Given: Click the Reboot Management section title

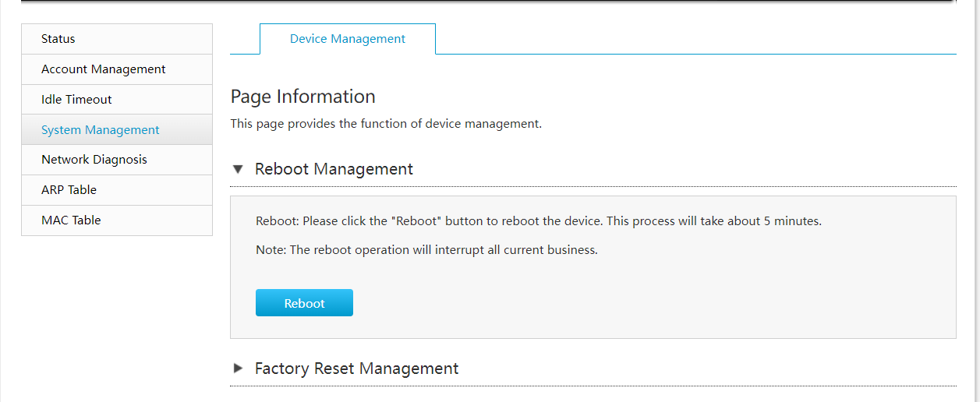Looking at the screenshot, I should point(334,169).
